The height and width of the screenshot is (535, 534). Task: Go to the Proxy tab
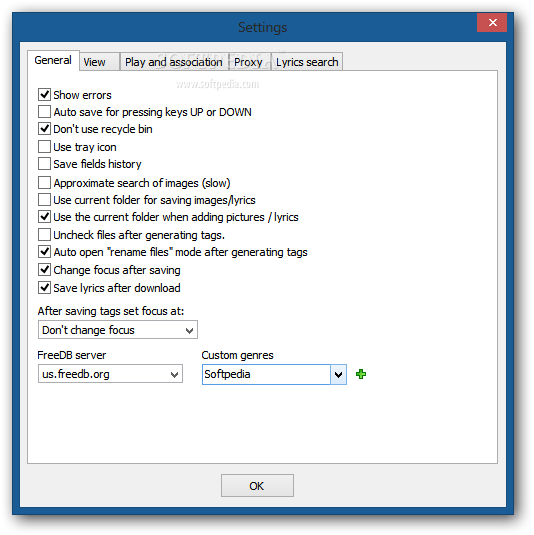pos(249,62)
